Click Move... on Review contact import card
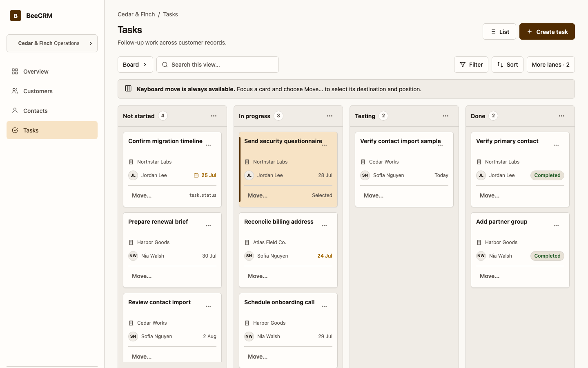This screenshot has width=588, height=368. pyautogui.click(x=142, y=357)
